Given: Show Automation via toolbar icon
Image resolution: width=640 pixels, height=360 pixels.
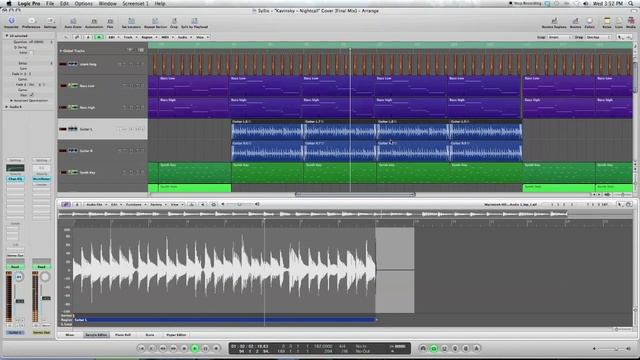Looking at the screenshot, I should (x=94, y=22).
